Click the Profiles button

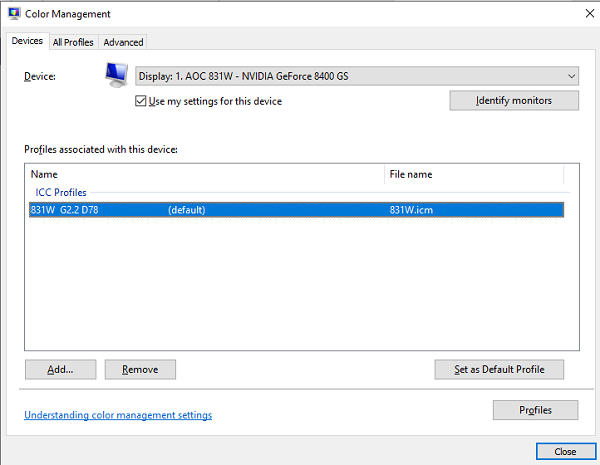coord(535,410)
